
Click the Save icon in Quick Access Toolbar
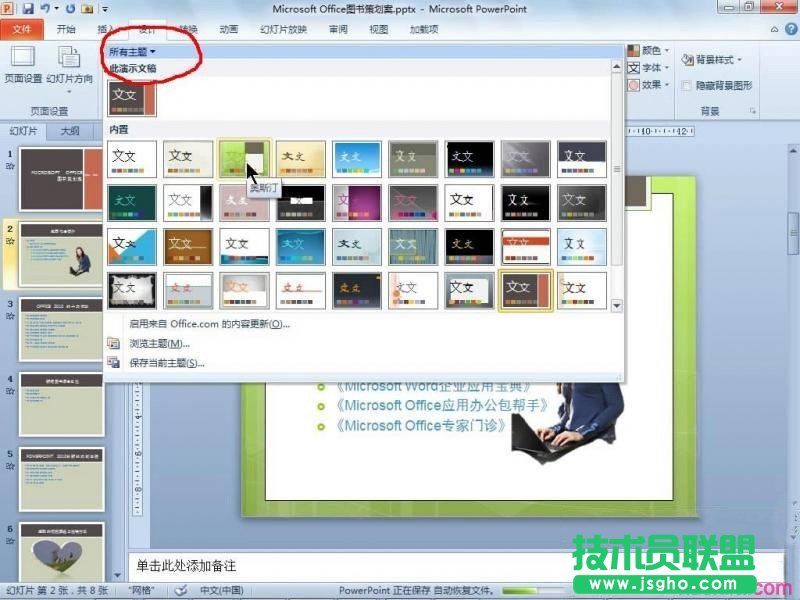click(x=29, y=8)
